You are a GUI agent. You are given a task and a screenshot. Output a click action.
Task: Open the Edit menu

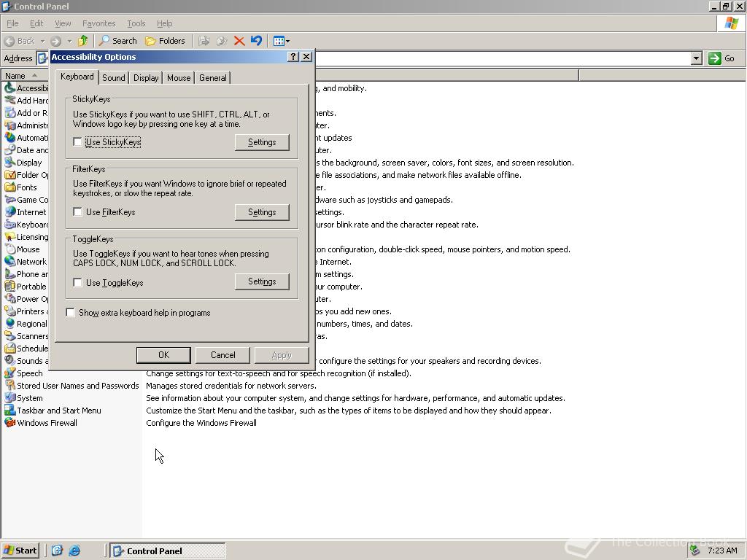tap(36, 23)
